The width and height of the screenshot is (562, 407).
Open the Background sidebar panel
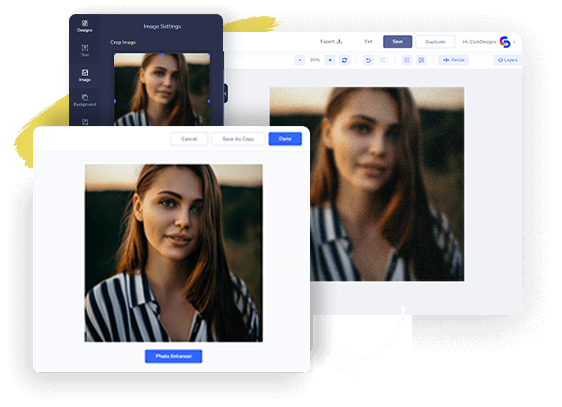coord(85,100)
